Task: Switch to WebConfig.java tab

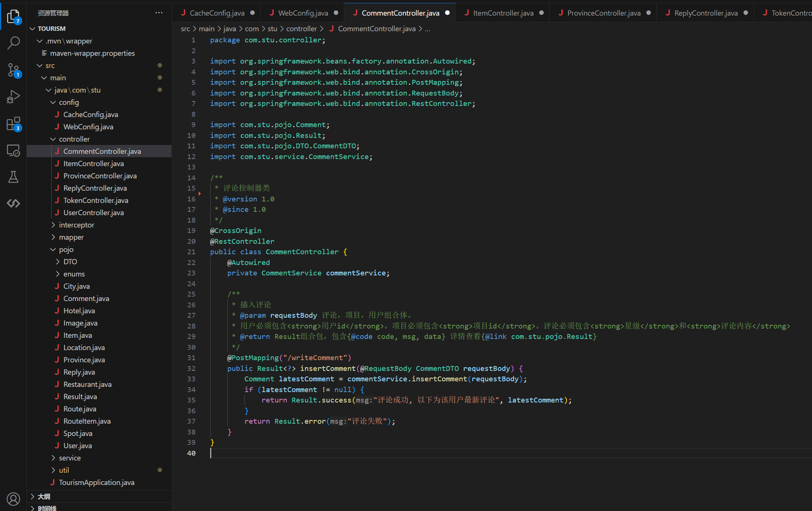Action: pos(303,13)
